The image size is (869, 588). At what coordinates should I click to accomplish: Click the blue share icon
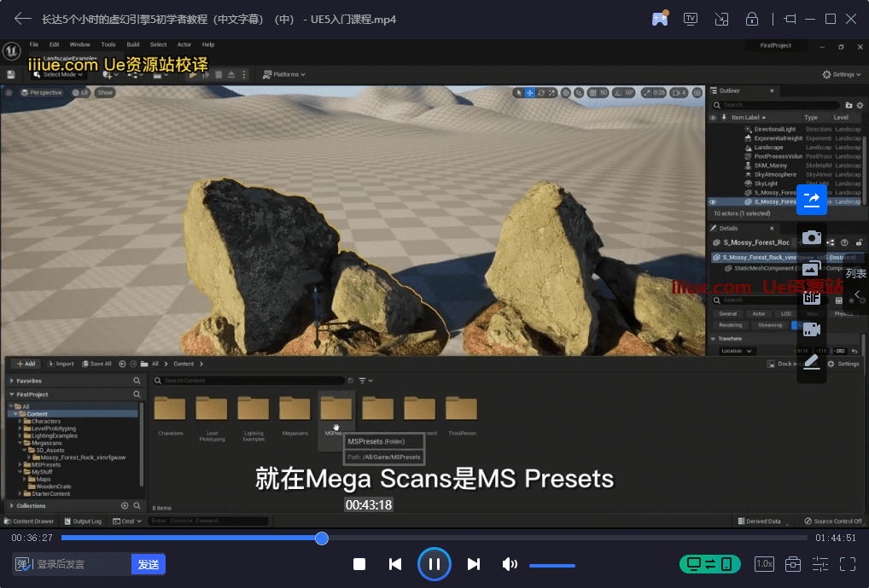coord(811,199)
